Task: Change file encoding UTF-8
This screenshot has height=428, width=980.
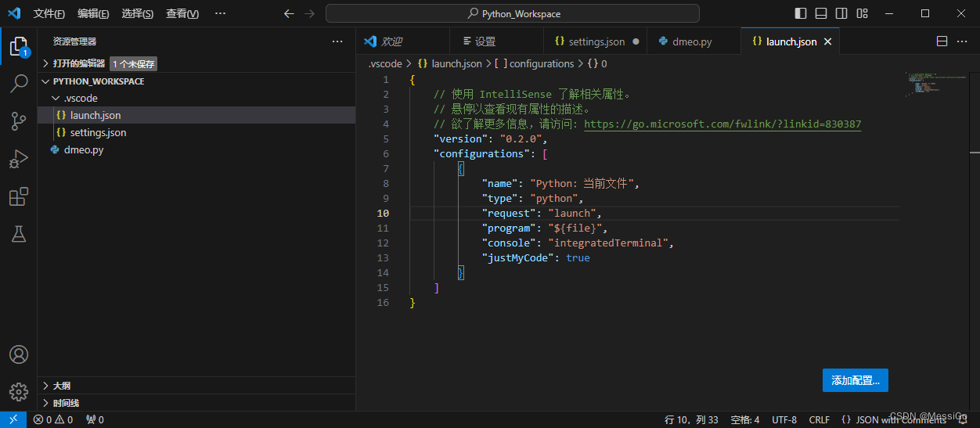Action: click(784, 419)
